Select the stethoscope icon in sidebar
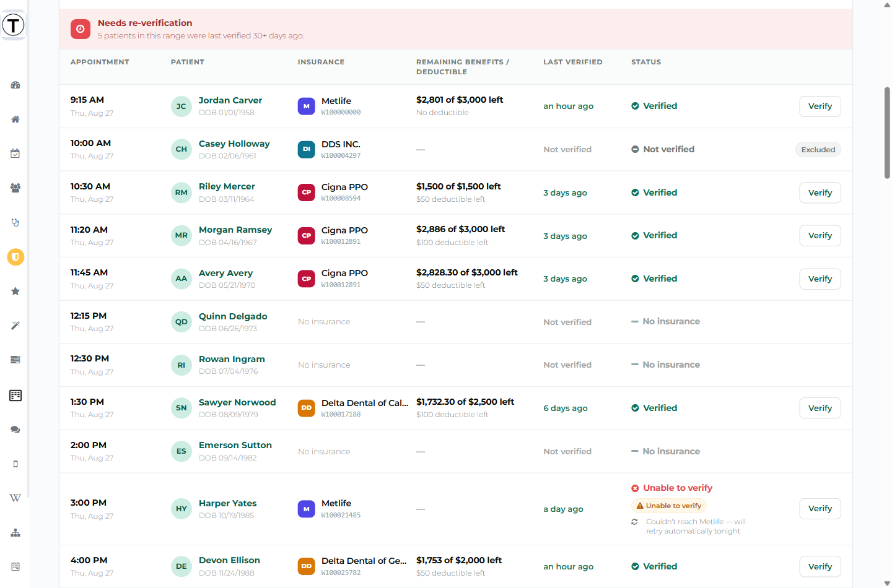The height and width of the screenshot is (588, 892). click(15, 222)
